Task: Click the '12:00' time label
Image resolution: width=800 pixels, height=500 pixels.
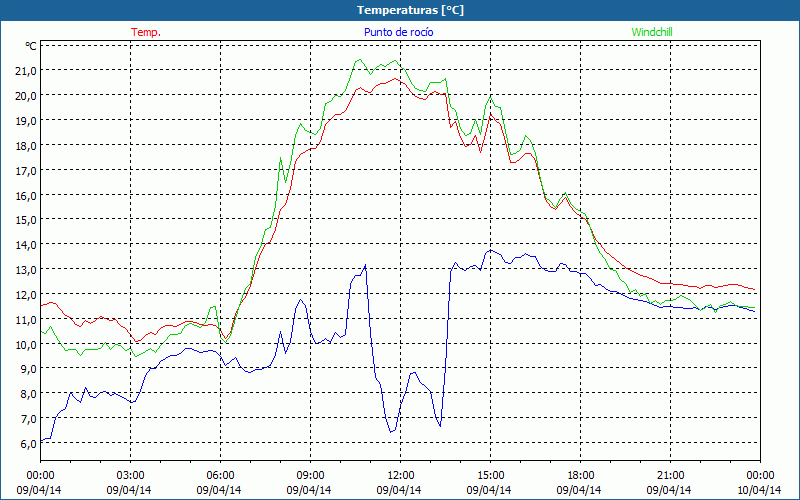Action: 401,476
